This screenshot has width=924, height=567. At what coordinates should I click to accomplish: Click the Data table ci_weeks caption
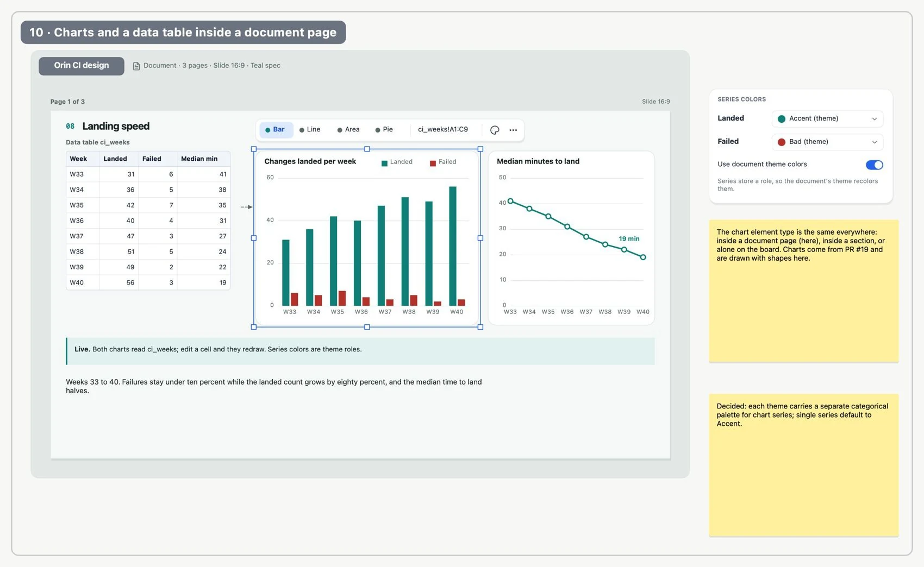click(x=98, y=143)
